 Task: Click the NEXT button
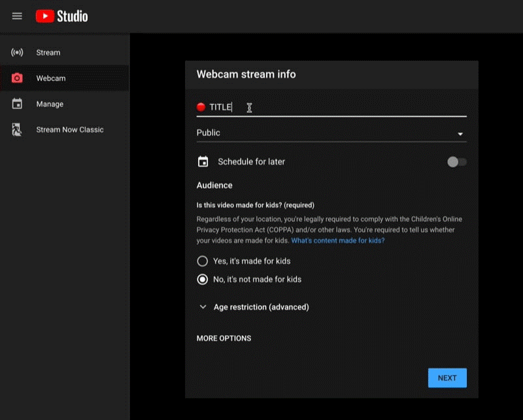pyautogui.click(x=447, y=378)
